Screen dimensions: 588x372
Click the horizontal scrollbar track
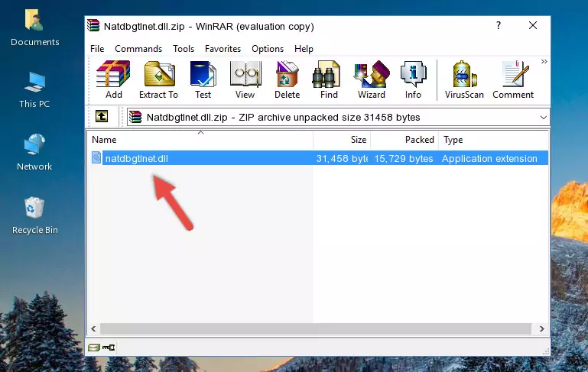[316, 328]
